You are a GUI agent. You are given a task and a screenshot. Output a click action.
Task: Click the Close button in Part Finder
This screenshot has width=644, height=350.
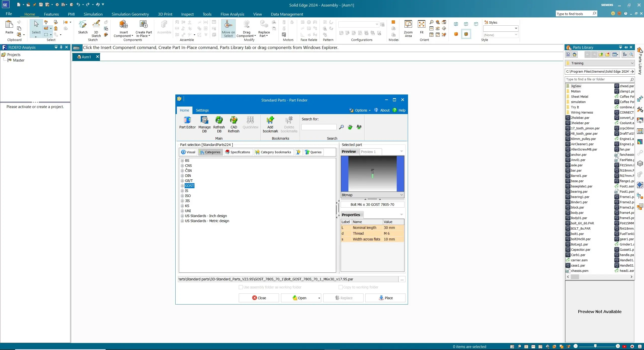tap(259, 298)
